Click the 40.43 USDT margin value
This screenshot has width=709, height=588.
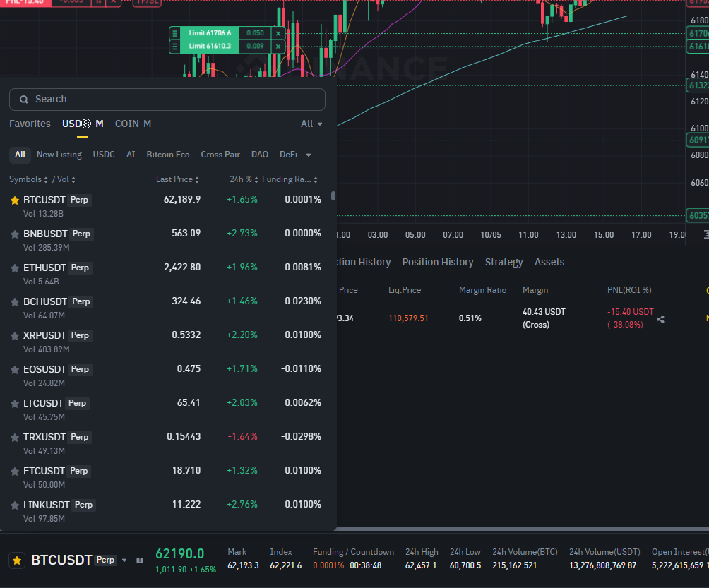tap(544, 312)
